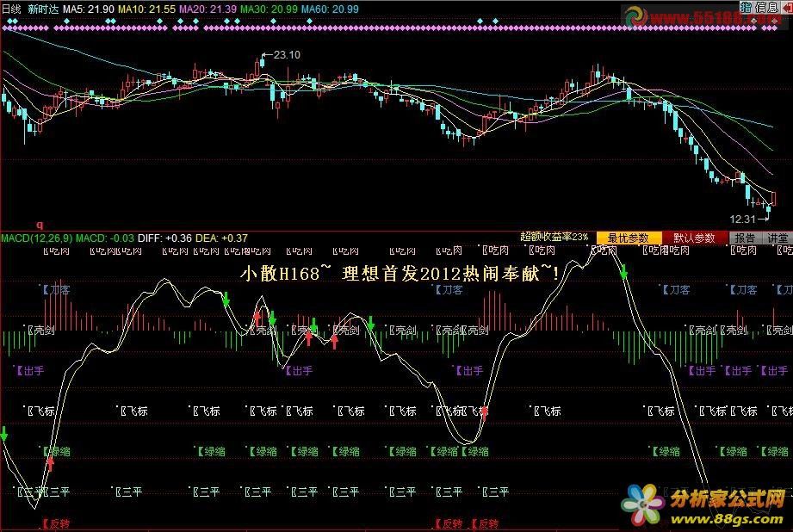Click the MA20: 21.39 value

click(208, 9)
